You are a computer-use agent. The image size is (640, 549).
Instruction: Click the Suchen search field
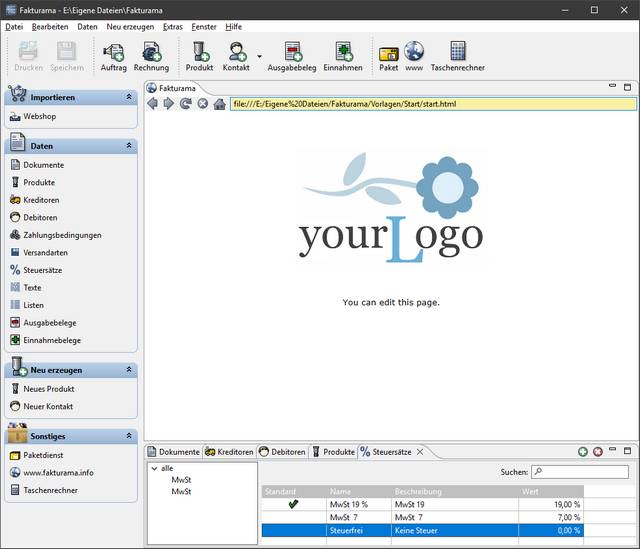pyautogui.click(x=566, y=471)
